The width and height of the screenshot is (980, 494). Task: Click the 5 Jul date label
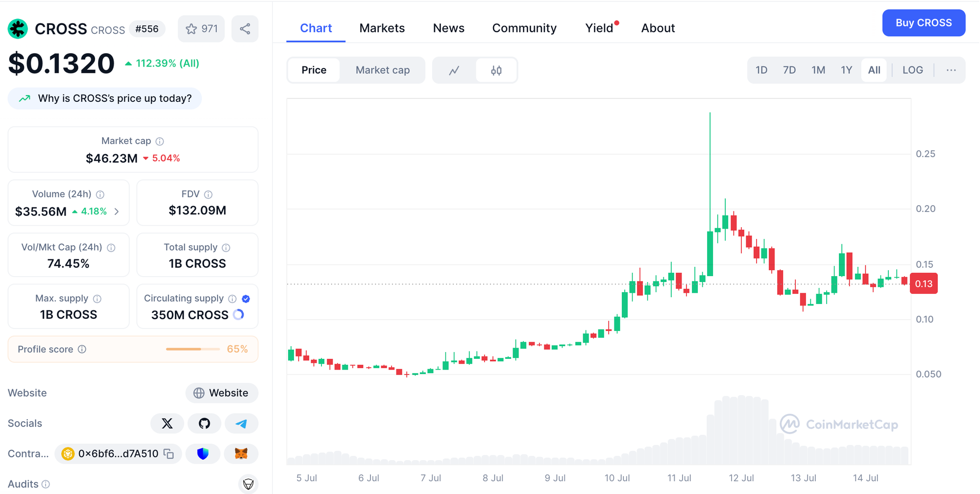tap(307, 478)
